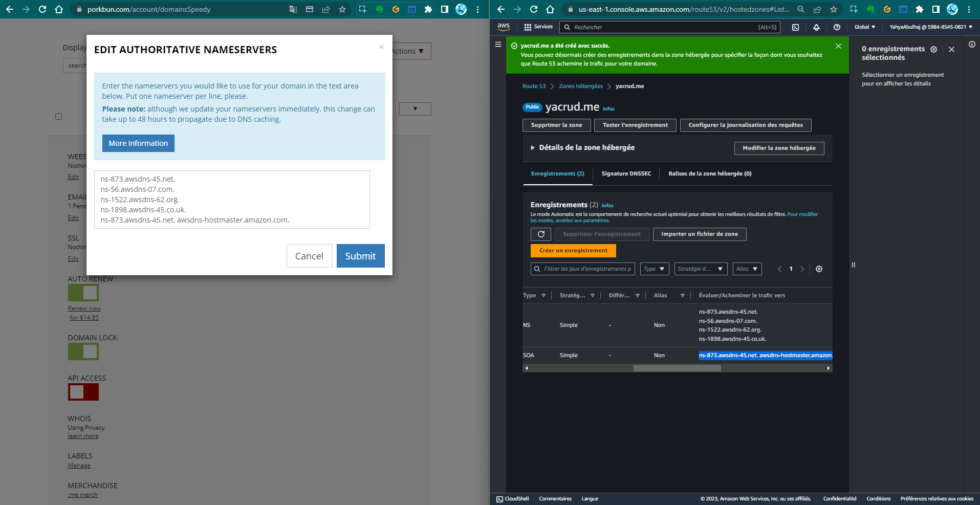
Task: Click the AWS logo
Action: click(504, 27)
